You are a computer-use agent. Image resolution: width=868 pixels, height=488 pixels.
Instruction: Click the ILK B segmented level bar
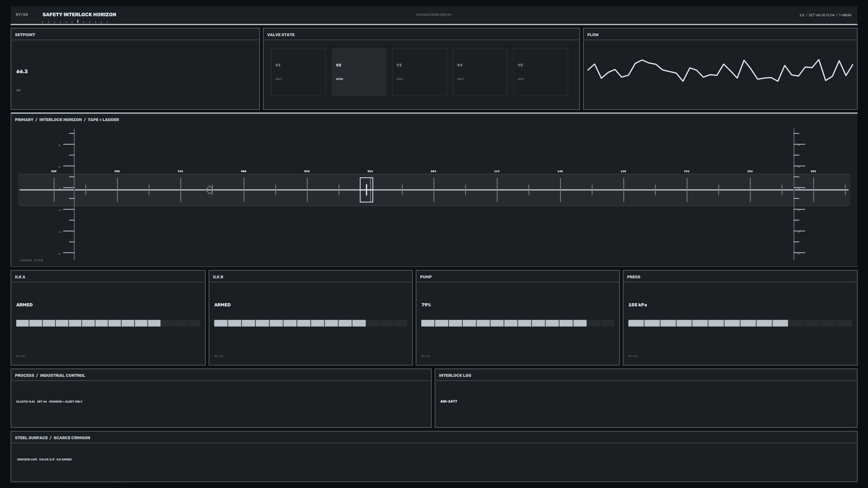pyautogui.click(x=310, y=323)
